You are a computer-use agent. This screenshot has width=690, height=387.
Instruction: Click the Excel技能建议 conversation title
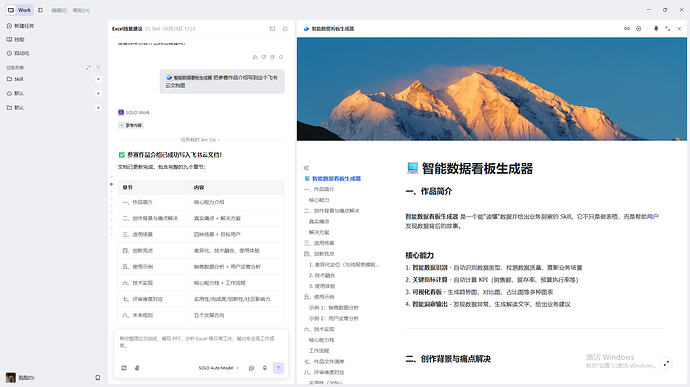(127, 29)
